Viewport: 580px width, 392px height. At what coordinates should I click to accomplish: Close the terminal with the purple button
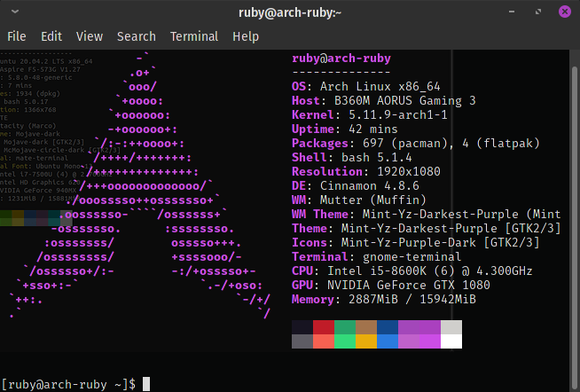coord(564,12)
